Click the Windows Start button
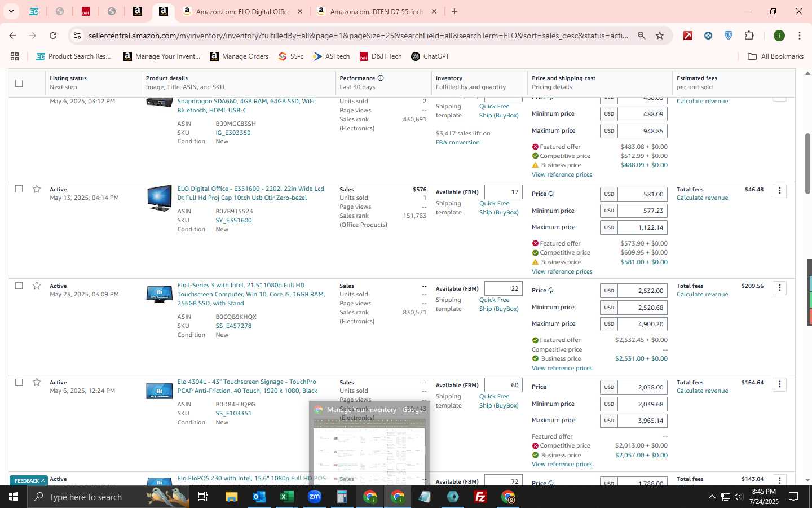 click(14, 497)
